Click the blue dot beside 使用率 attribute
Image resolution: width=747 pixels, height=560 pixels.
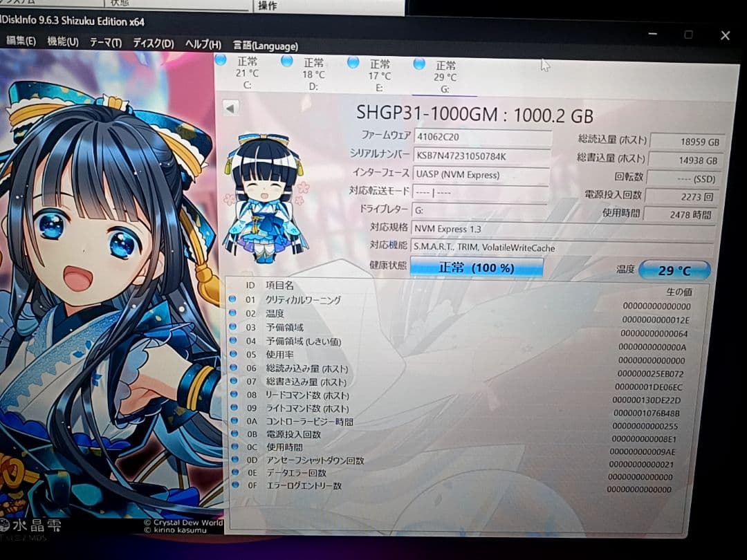coord(234,355)
